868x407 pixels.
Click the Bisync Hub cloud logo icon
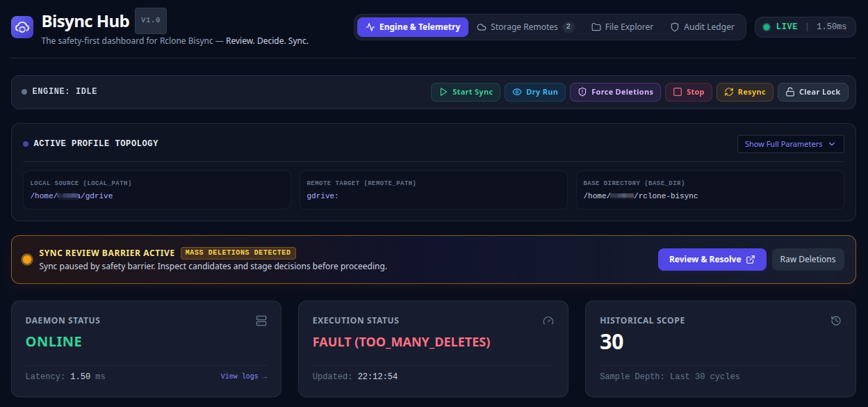[22, 27]
